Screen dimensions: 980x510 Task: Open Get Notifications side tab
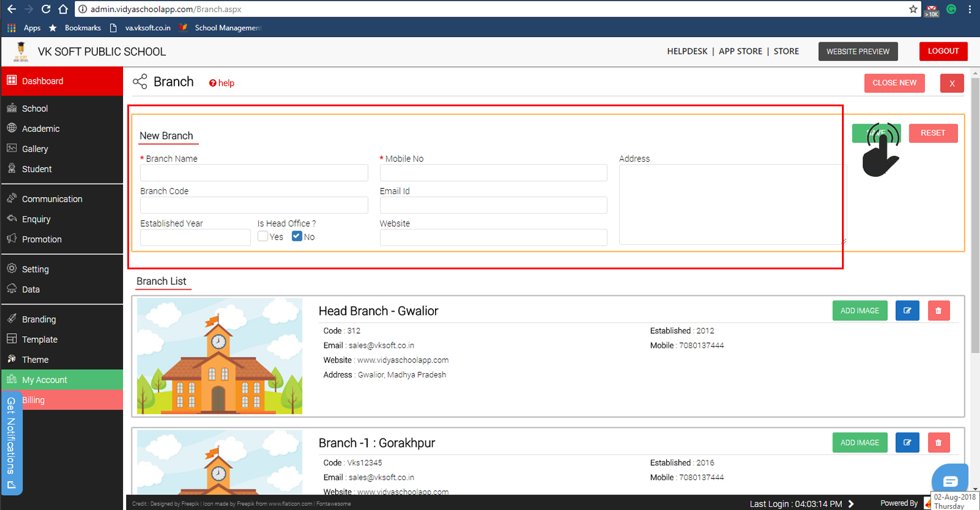[x=11, y=443]
